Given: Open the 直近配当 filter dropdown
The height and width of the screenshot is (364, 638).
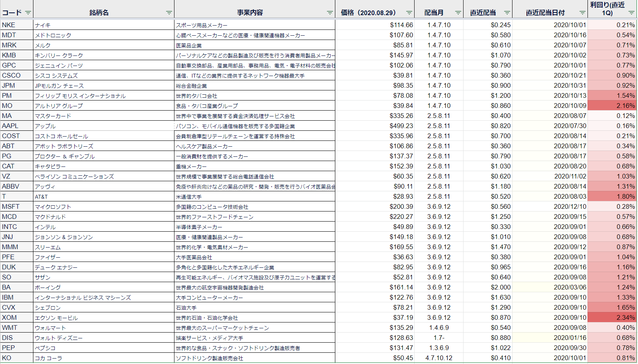Looking at the screenshot, I should click(507, 13).
